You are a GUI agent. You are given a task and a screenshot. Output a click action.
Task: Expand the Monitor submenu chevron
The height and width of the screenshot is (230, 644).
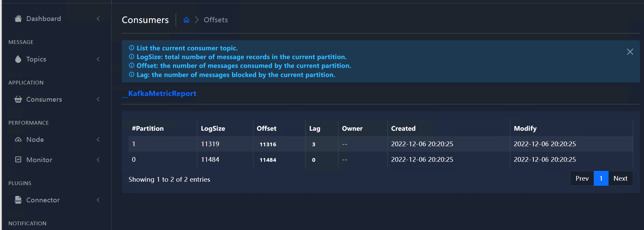coord(98,160)
